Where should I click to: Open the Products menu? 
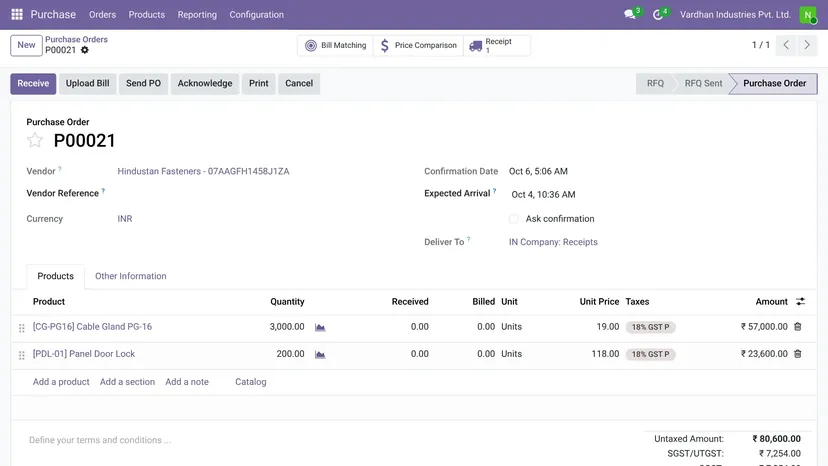[147, 15]
